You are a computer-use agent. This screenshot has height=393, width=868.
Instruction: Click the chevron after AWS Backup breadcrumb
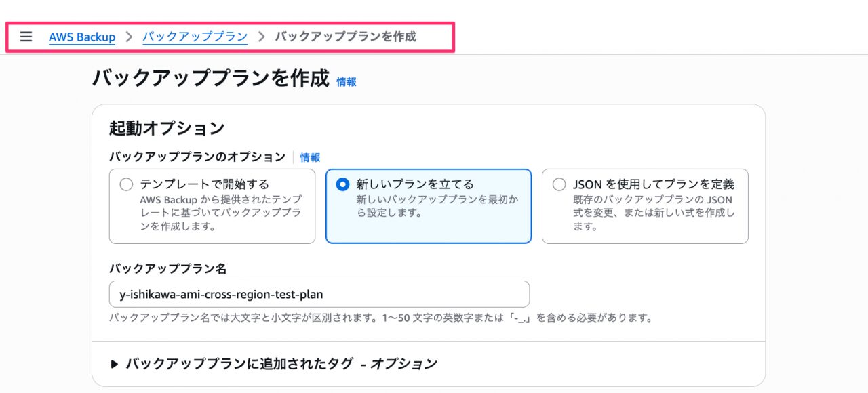coord(129,37)
